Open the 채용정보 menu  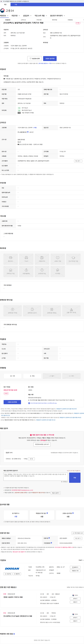(x=4, y=16)
